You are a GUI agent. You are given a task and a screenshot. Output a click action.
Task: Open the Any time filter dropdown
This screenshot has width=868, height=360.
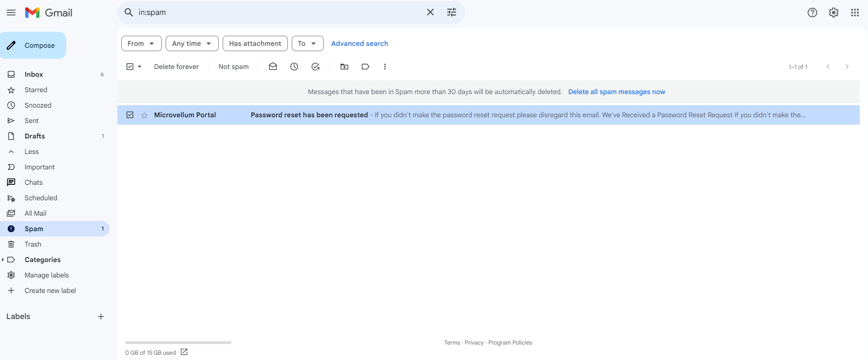point(192,43)
